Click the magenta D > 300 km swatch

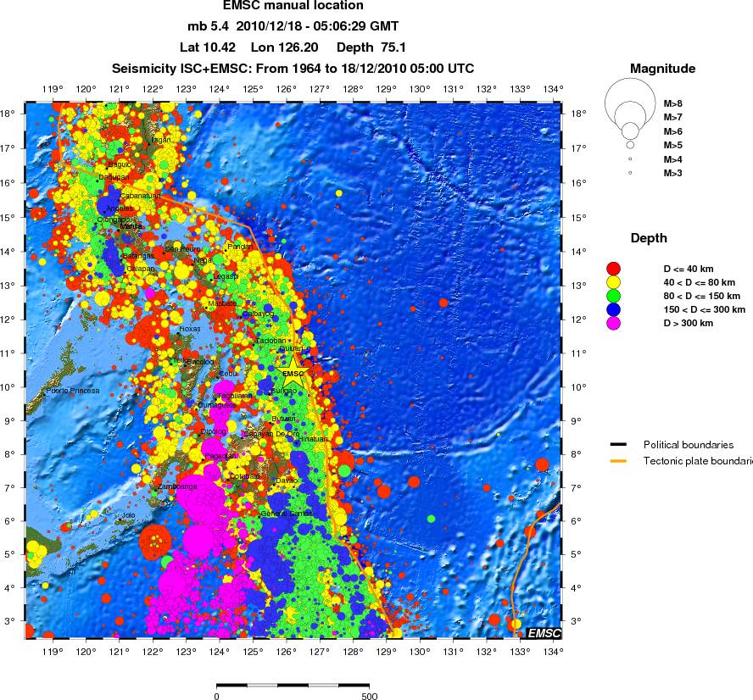[613, 323]
